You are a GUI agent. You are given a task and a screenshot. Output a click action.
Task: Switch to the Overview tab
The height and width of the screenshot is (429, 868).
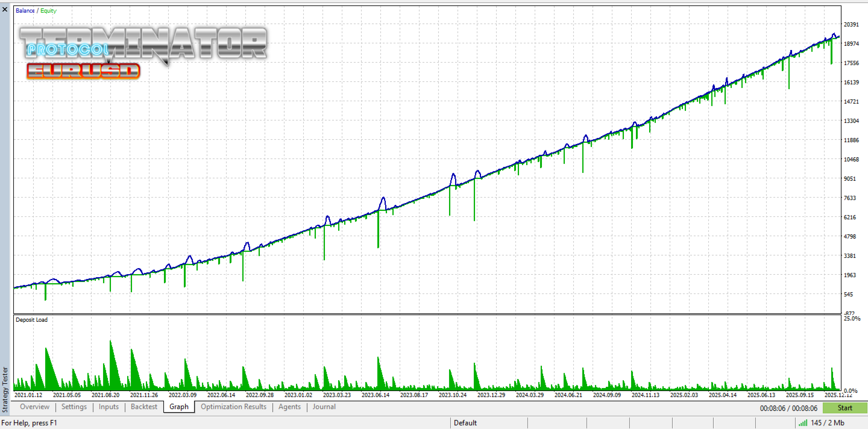pos(34,407)
